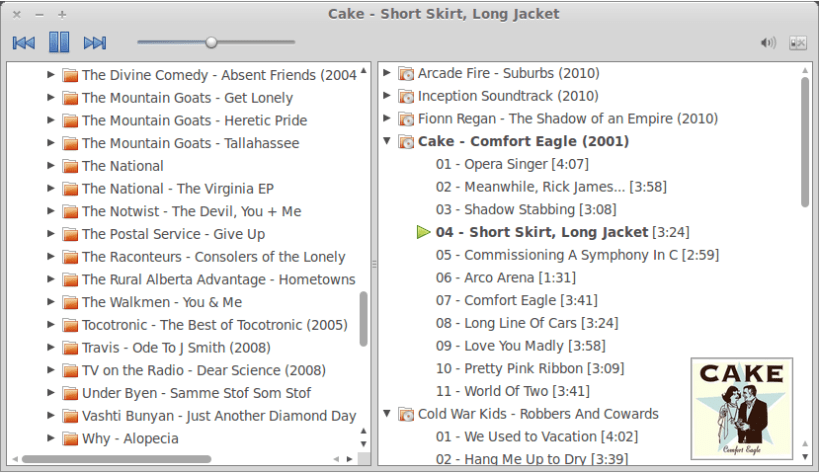Click Vashti Bunyan folder icon

coord(70,417)
